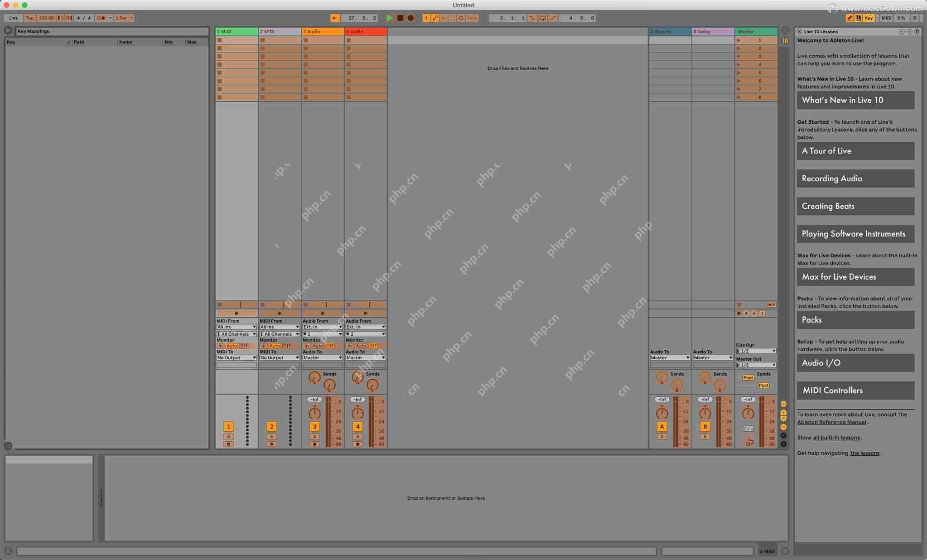Solo the 1 MIDI track
The image size is (927, 560).
[228, 436]
